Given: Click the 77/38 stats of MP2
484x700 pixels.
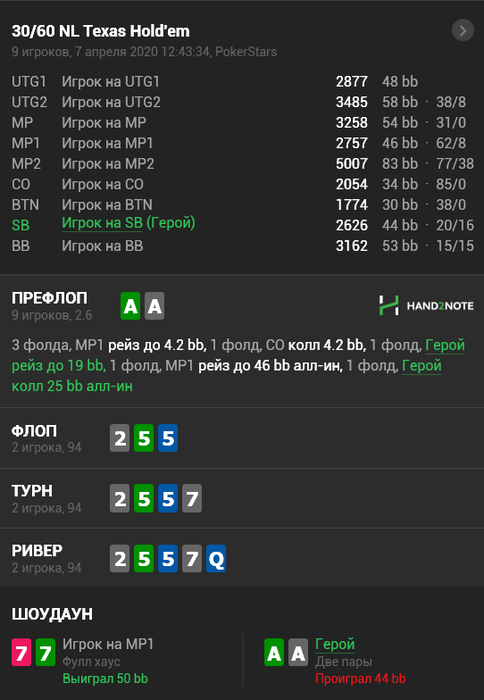Looking at the screenshot, I should point(455,164).
